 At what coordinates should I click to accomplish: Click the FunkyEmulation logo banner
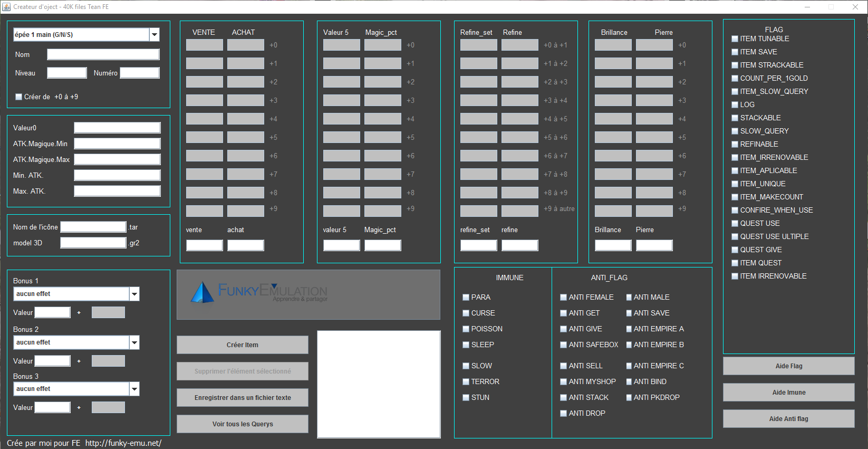(x=308, y=294)
